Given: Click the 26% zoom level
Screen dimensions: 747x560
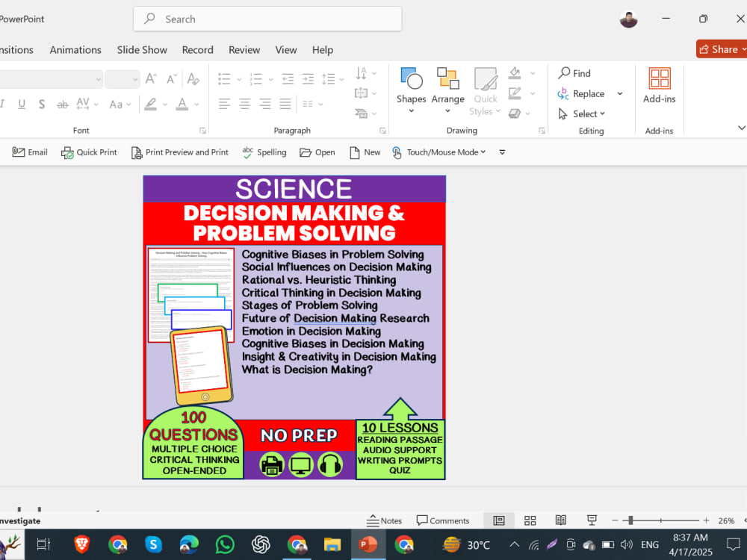Looking at the screenshot, I should click(x=726, y=521).
